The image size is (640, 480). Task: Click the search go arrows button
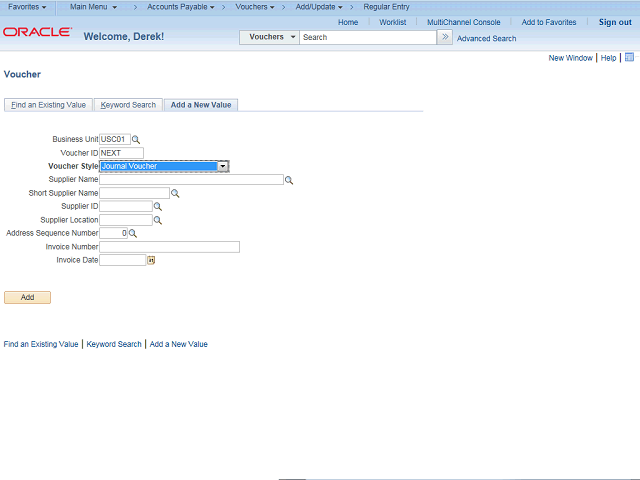tap(445, 37)
